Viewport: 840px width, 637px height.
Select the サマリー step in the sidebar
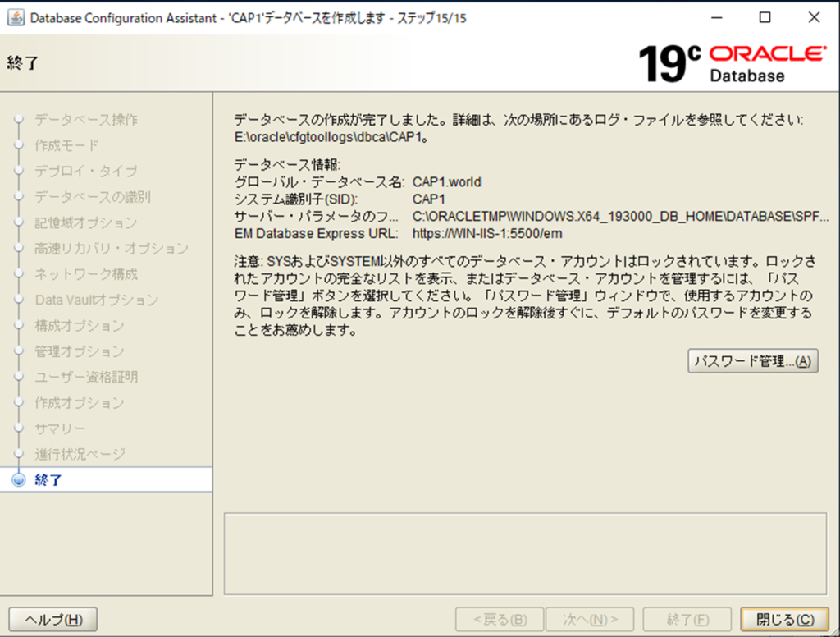(x=60, y=428)
